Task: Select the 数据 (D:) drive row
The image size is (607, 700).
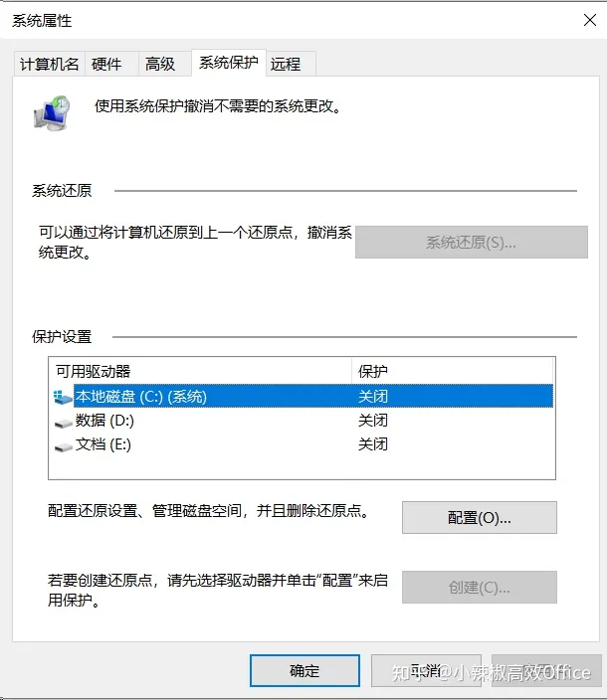Action: point(302,420)
